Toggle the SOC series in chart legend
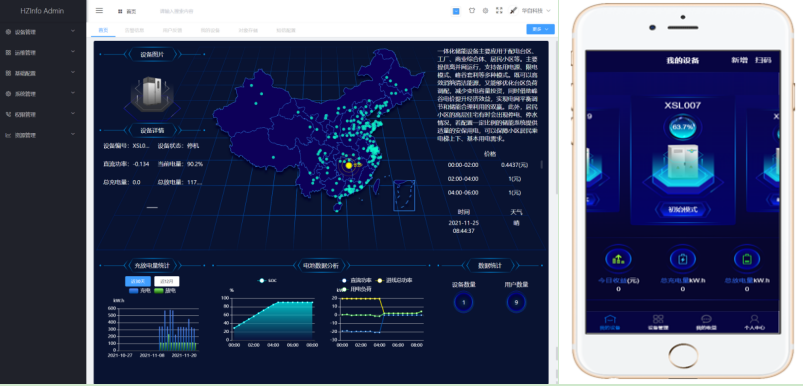The width and height of the screenshot is (803, 386). (268, 281)
